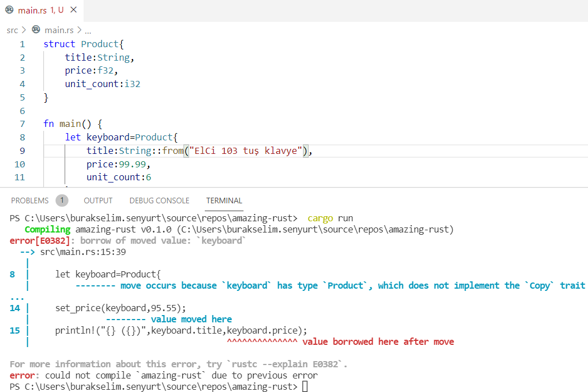Switch to the PROBLEMS panel tab
588x392 pixels.
[x=30, y=200]
